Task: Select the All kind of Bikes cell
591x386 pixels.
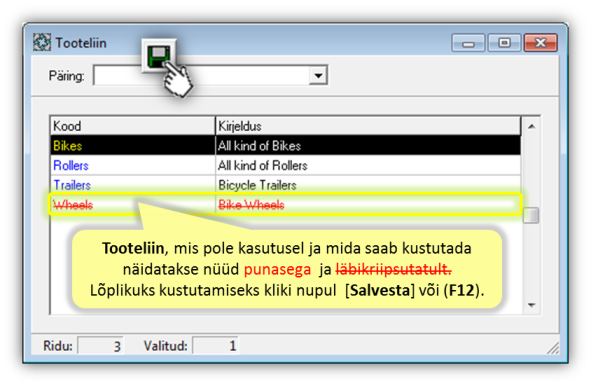Action: point(368,146)
